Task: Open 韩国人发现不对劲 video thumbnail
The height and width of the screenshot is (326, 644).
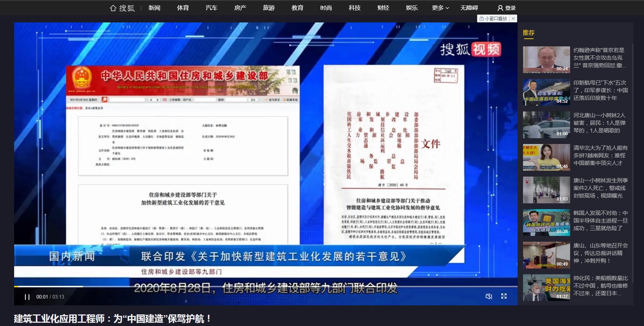Action: 546,223
